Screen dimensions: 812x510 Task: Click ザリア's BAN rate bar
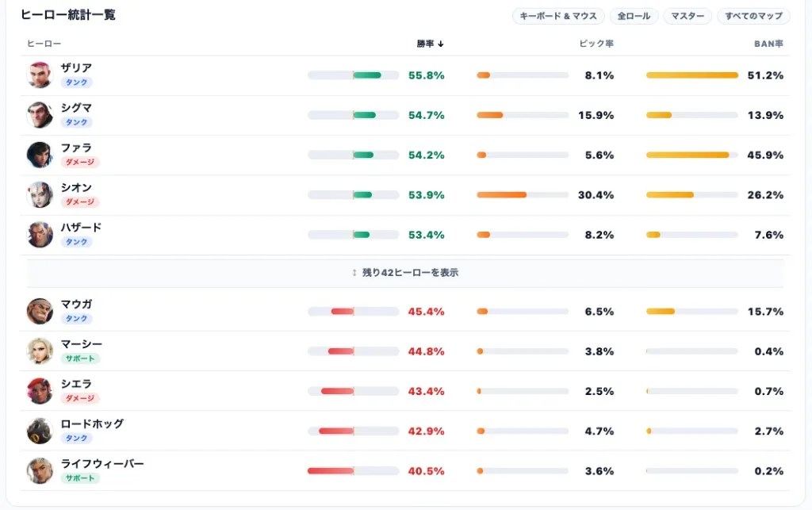691,75
